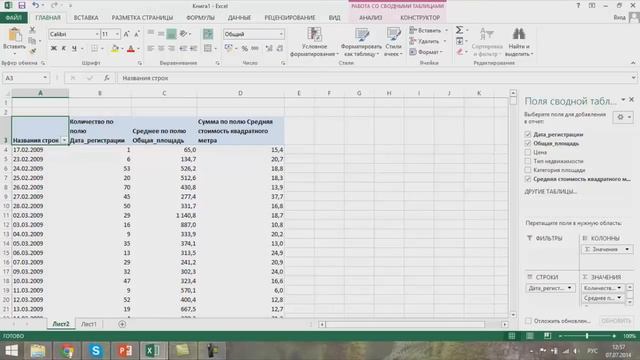640x360 pixels.
Task: Toggle Underline (Ч) formatting
Action: pos(74,49)
